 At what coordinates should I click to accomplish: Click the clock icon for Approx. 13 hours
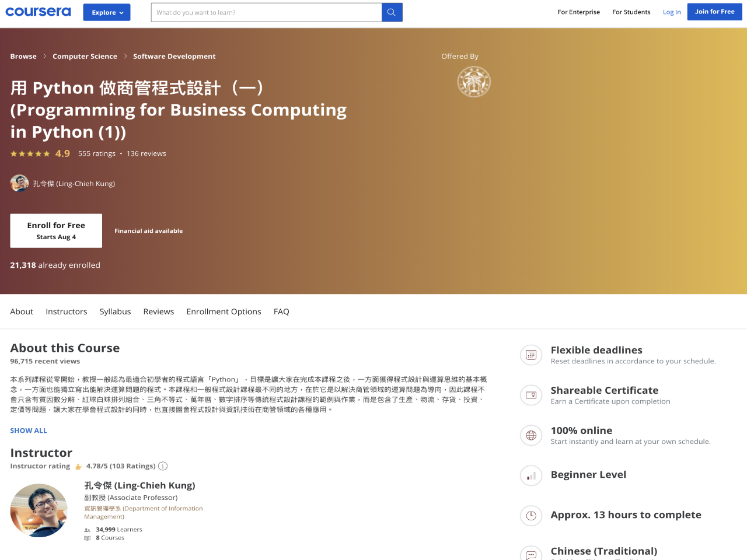coord(531,516)
